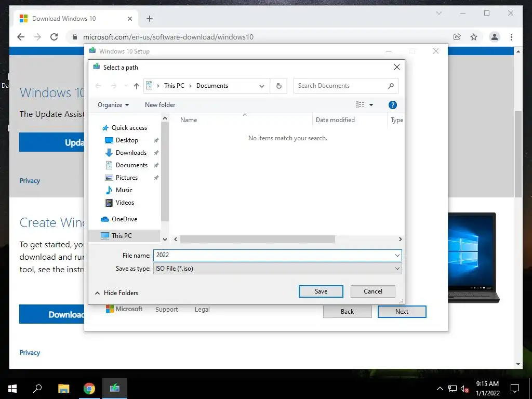Image resolution: width=532 pixels, height=399 pixels.
Task: Open Chrome profile avatar icon
Action: [x=495, y=37]
